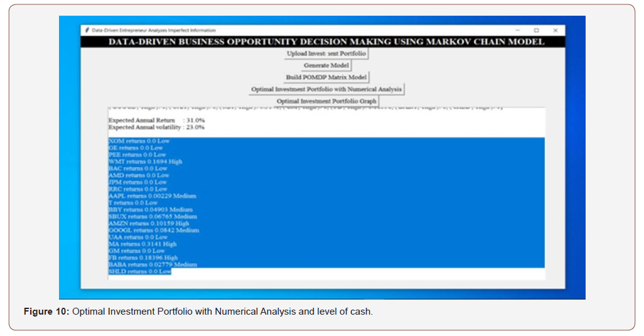
Task: Click the black Markov Chain Model header banner
Action: pos(326,42)
